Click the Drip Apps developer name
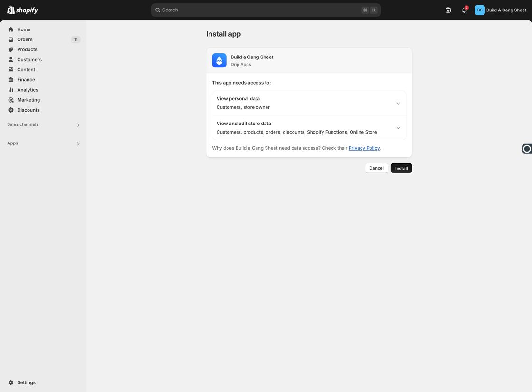Image resolution: width=532 pixels, height=392 pixels. click(241, 65)
